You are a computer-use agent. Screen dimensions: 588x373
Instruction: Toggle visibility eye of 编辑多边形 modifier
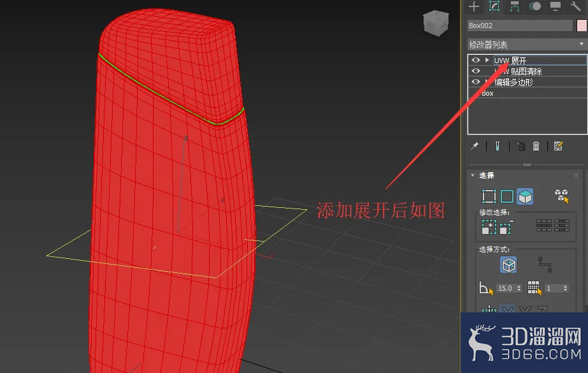point(476,82)
